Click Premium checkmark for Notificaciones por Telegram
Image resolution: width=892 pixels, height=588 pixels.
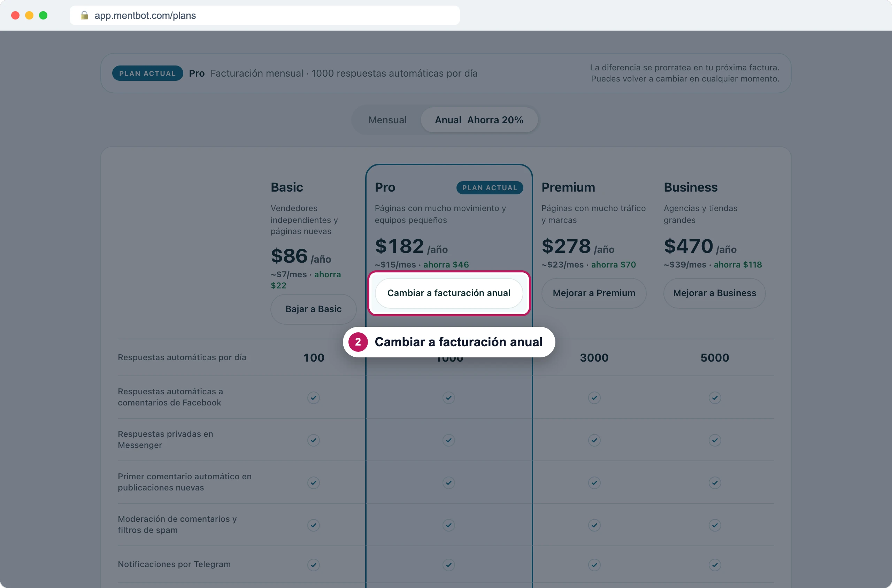594,564
